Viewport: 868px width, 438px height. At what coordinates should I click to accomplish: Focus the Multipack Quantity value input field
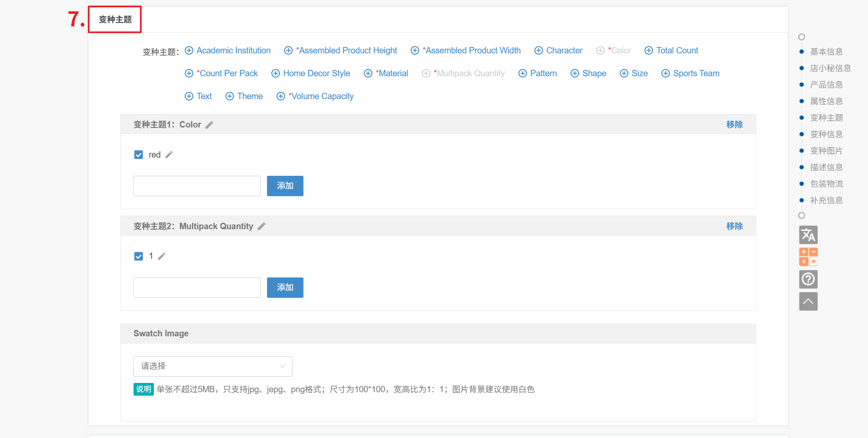tap(197, 288)
